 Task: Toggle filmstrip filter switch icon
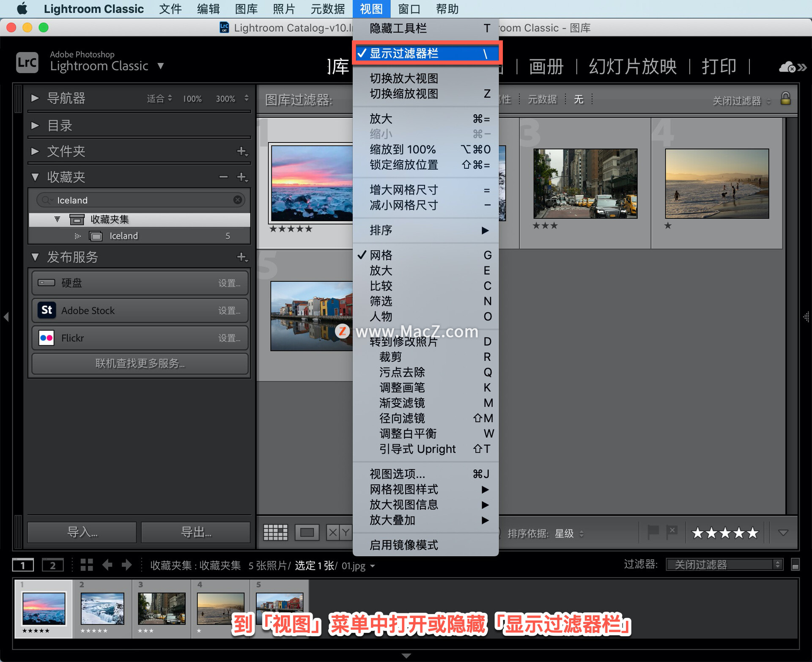point(795,565)
